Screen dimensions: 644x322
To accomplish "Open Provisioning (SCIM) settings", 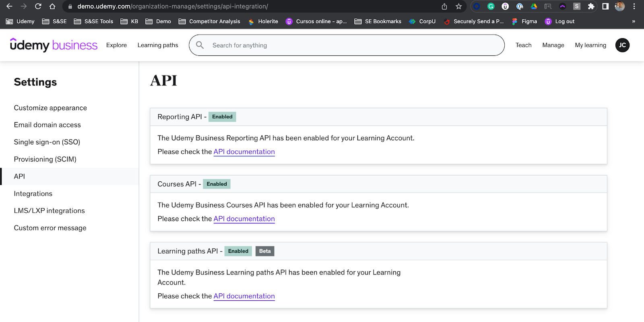I will coord(45,159).
